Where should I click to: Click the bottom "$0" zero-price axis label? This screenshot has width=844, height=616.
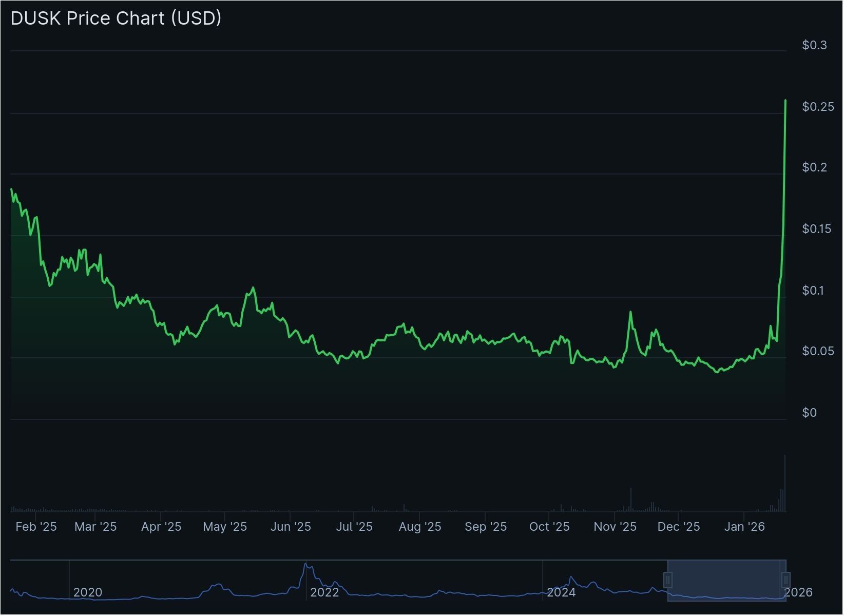pos(810,413)
